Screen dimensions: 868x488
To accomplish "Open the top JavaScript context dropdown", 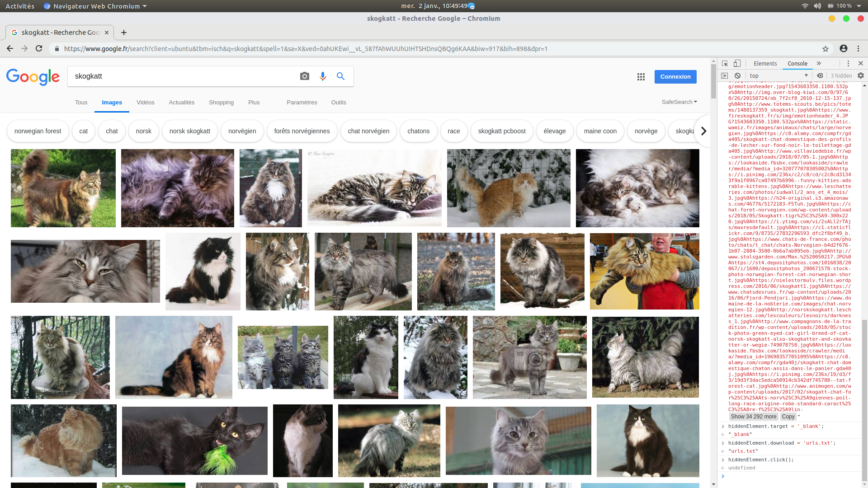I will click(x=778, y=76).
